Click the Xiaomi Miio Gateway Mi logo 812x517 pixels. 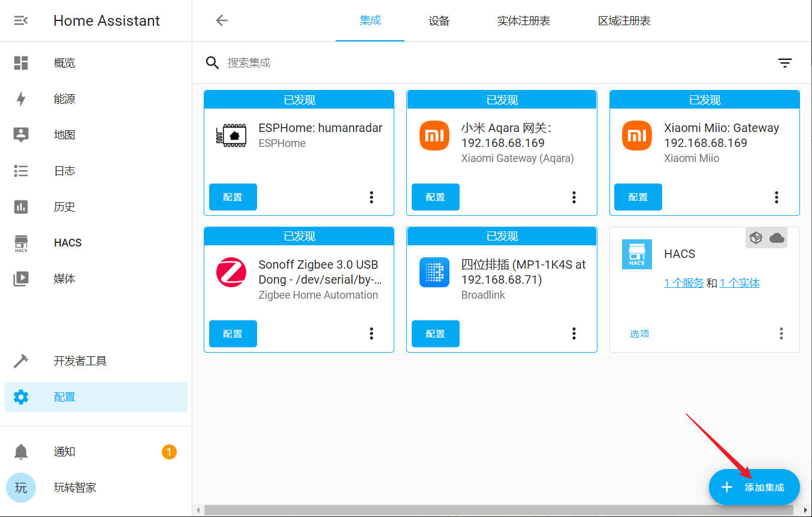tap(637, 136)
